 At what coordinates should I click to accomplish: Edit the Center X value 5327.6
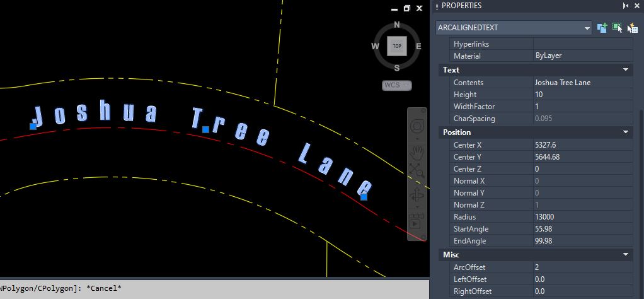pyautogui.click(x=583, y=145)
